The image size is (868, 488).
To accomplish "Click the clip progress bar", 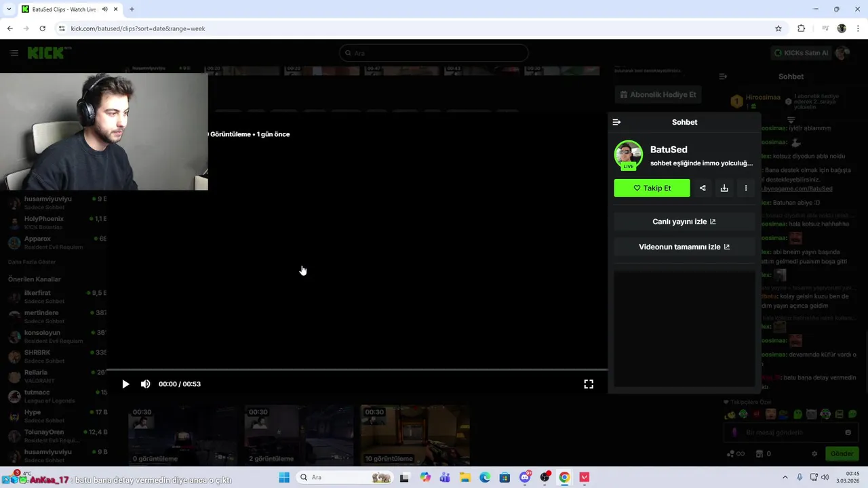I will [357, 370].
